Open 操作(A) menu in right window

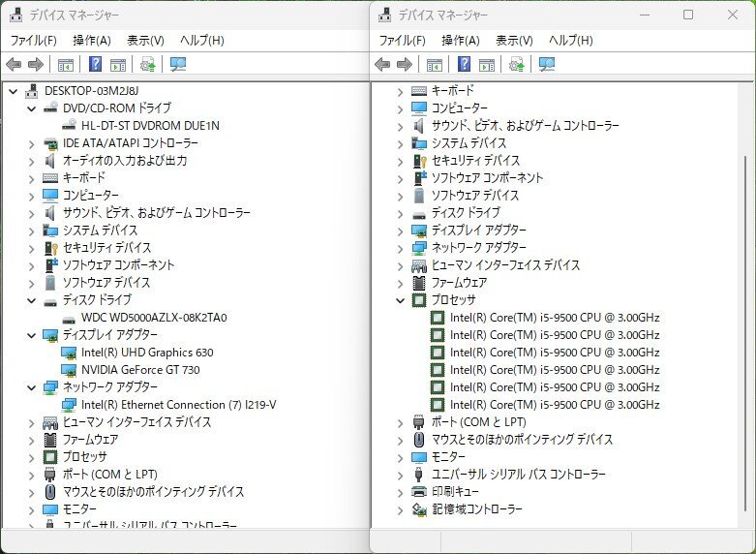(x=461, y=40)
